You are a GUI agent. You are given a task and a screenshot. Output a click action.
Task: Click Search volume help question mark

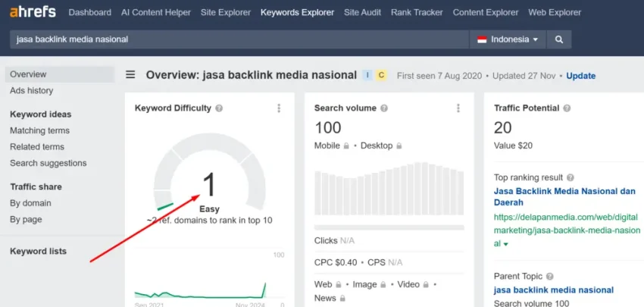click(384, 108)
